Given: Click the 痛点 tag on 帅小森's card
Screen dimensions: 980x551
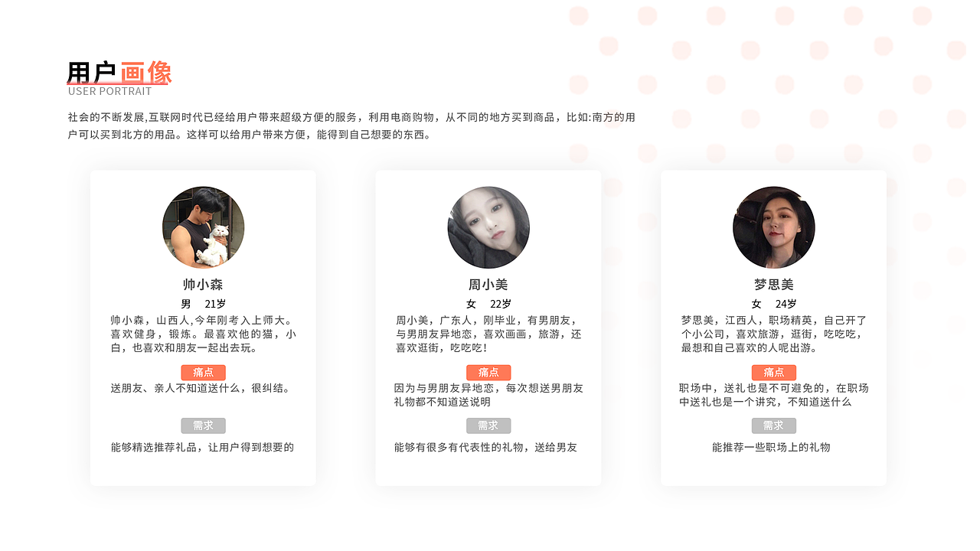Looking at the screenshot, I should [203, 373].
